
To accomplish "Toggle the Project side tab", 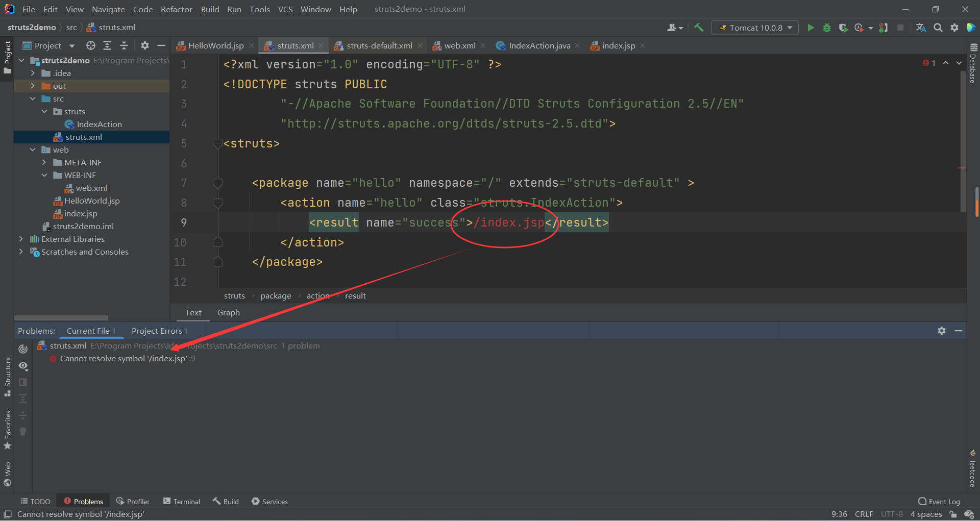I will [7, 57].
